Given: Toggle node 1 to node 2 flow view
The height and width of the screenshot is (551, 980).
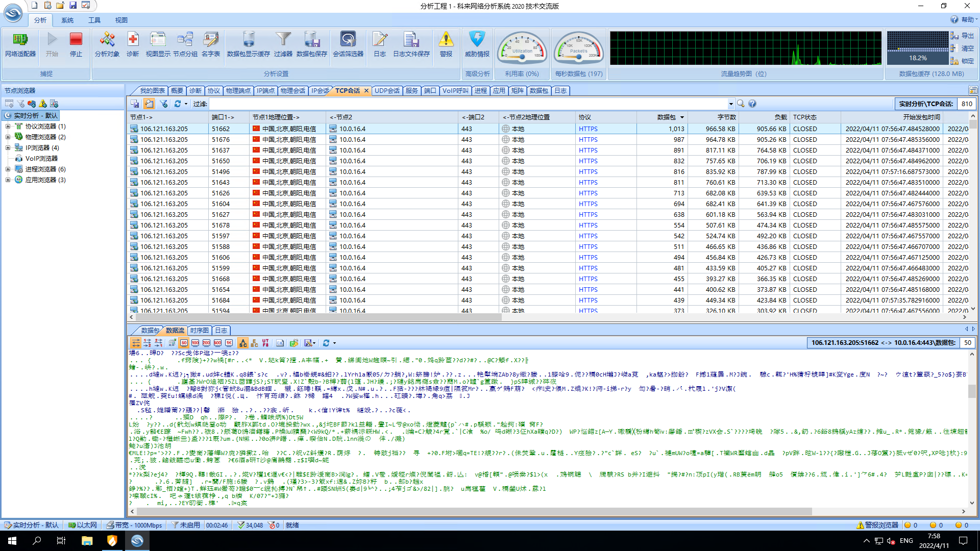Looking at the screenshot, I should pos(147,343).
